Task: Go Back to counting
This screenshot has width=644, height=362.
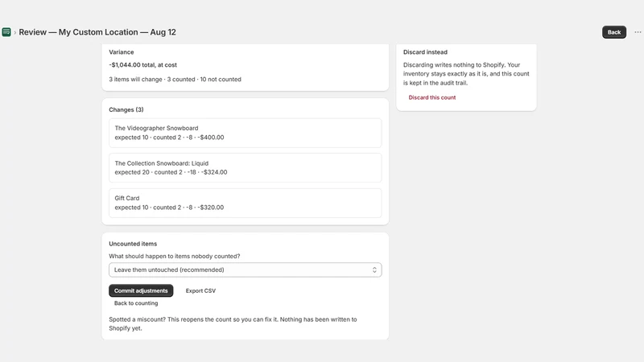Action: point(136,303)
